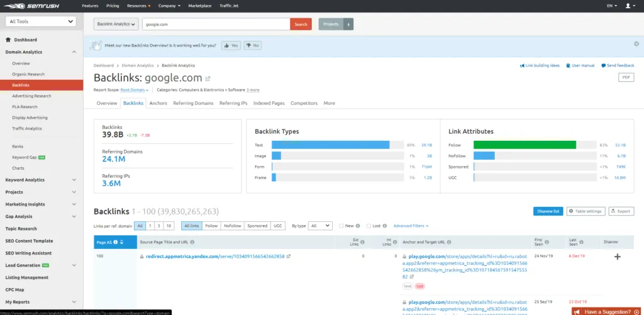644x315 pixels.
Task: Switch to the Indexed Pages tab
Action: [x=269, y=104]
